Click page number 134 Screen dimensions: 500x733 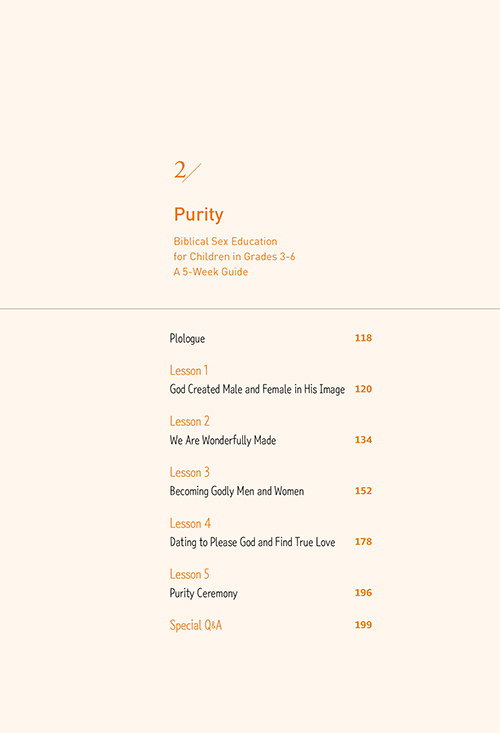click(x=363, y=440)
